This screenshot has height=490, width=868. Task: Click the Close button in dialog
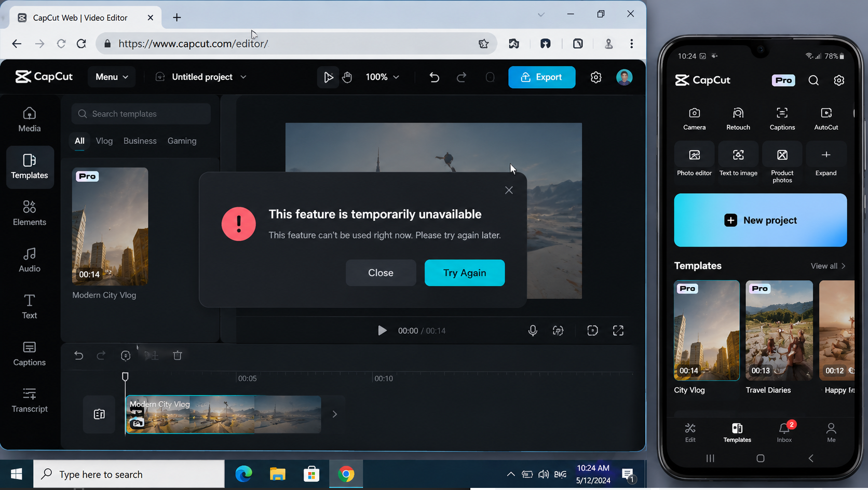pyautogui.click(x=381, y=273)
